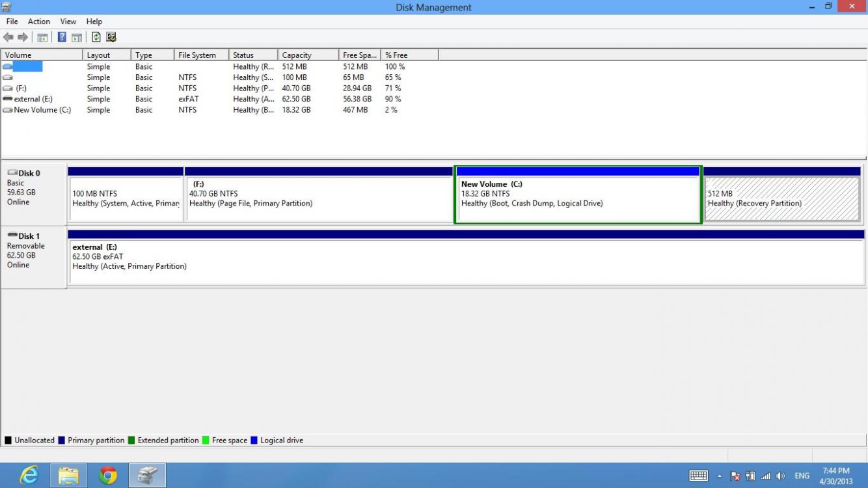Click the Primary partition legend swatch
Image resolution: width=868 pixels, height=488 pixels.
click(62, 441)
